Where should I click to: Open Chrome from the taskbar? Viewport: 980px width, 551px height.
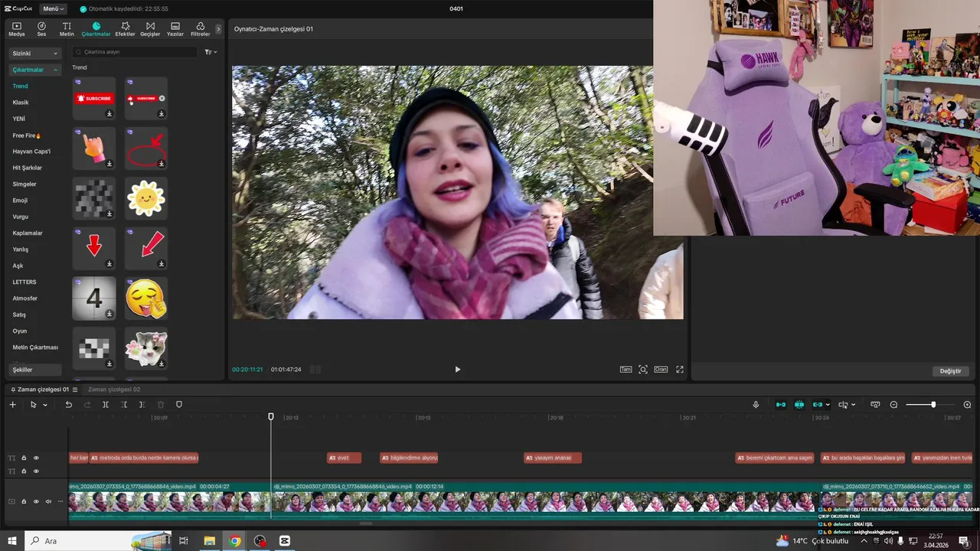coord(234,541)
